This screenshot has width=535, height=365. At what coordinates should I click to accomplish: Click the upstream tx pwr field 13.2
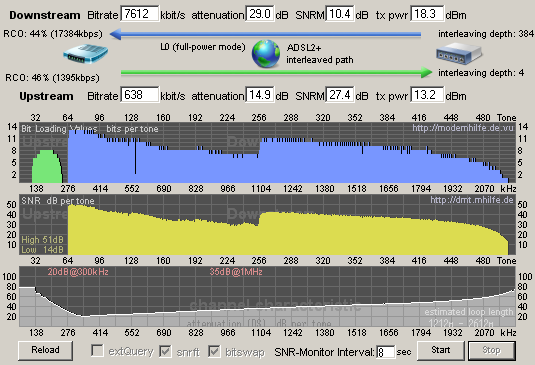(427, 95)
